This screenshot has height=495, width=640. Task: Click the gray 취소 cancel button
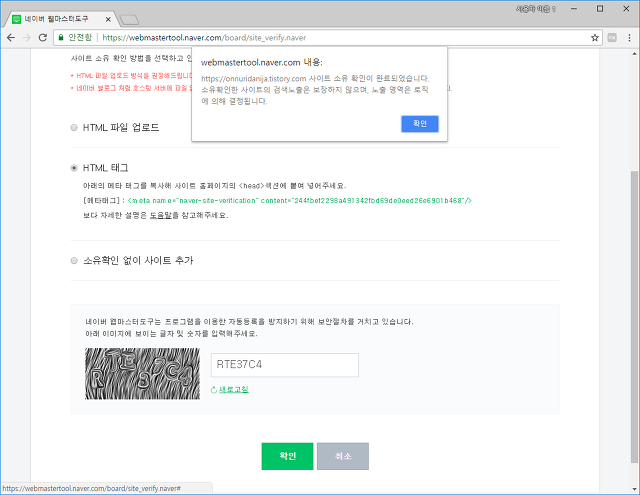[343, 456]
